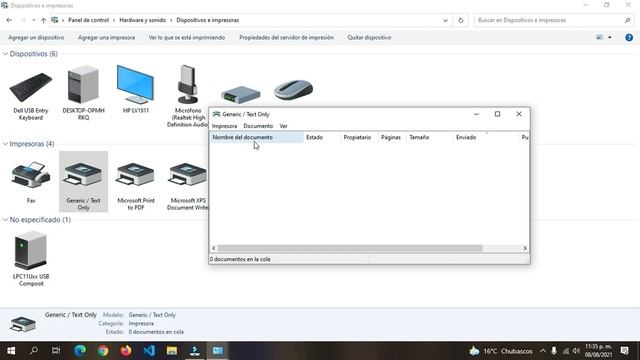The height and width of the screenshot is (360, 640).
Task: Open the Ver menu in print queue
Action: (283, 126)
